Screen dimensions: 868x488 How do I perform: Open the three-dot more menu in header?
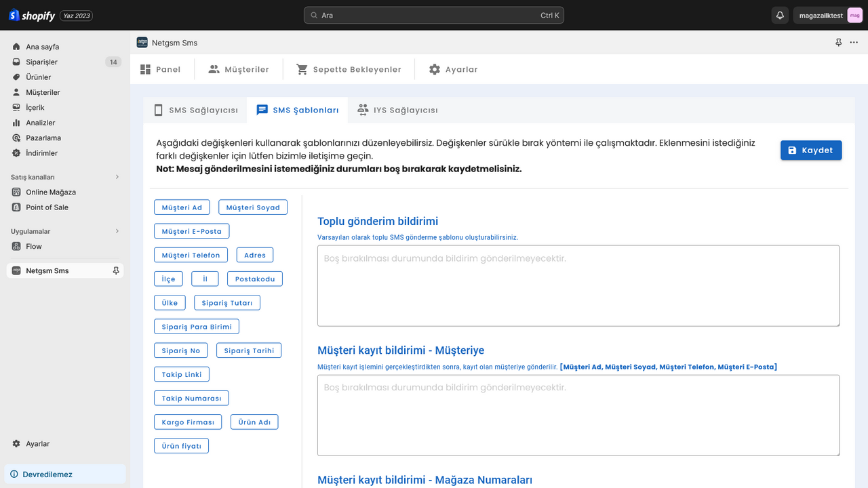click(854, 43)
